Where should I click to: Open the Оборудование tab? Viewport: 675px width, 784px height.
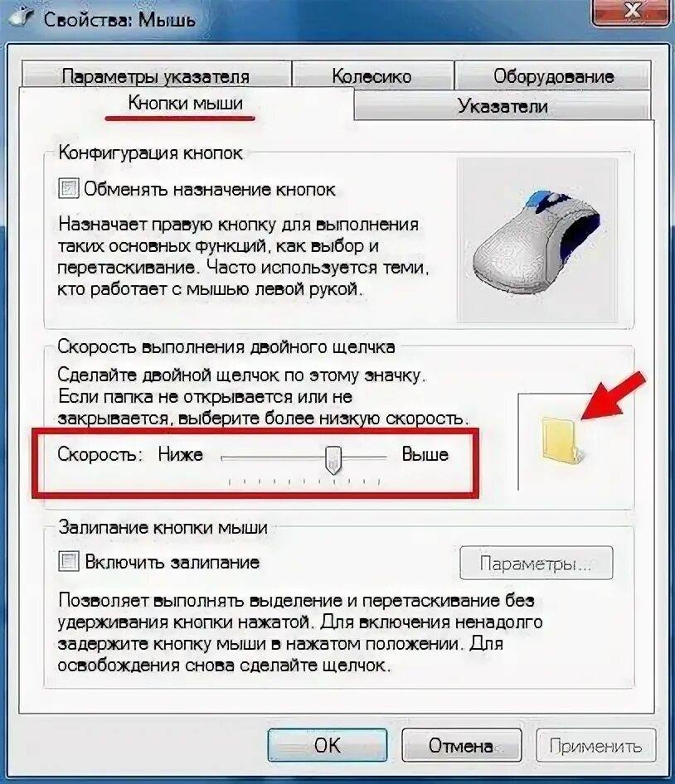pos(553,76)
